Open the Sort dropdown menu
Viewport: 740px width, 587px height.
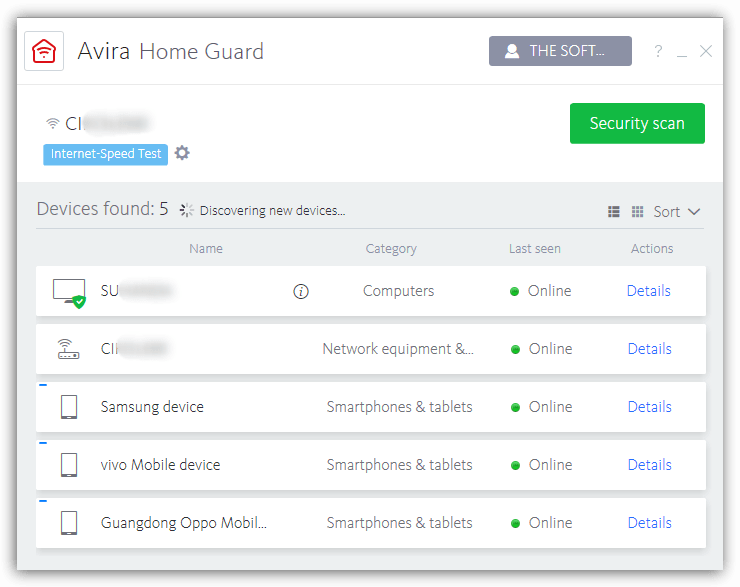677,212
